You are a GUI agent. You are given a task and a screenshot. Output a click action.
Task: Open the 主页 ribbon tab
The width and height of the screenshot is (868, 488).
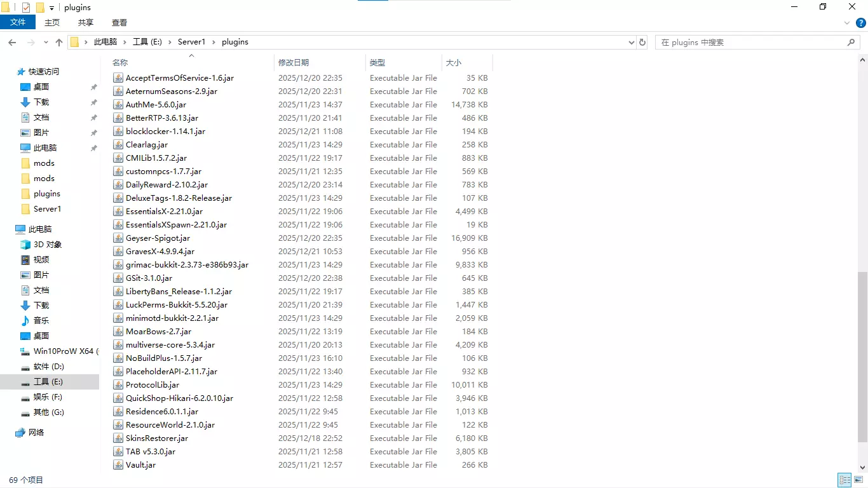coord(52,22)
